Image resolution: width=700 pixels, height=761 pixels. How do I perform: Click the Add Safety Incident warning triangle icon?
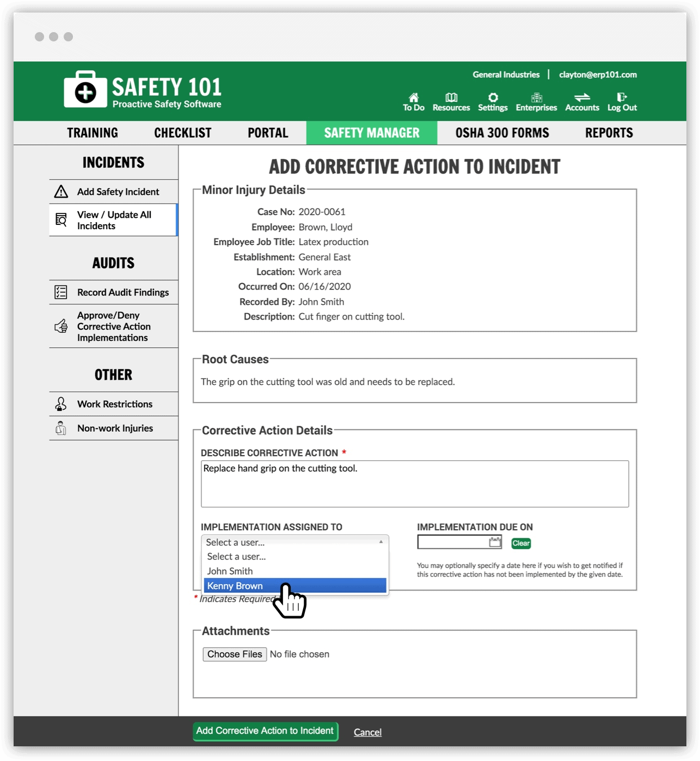click(x=61, y=192)
